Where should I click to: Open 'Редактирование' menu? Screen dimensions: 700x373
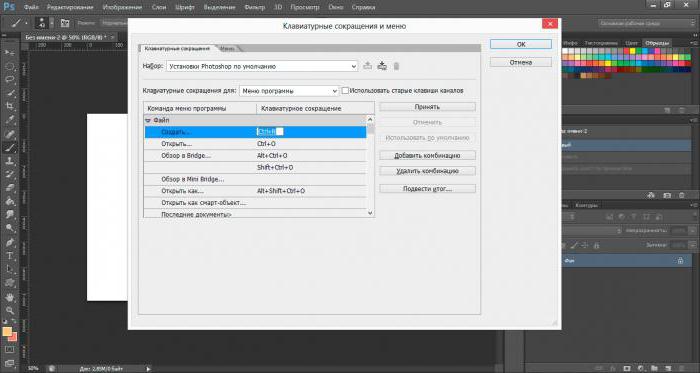70,7
